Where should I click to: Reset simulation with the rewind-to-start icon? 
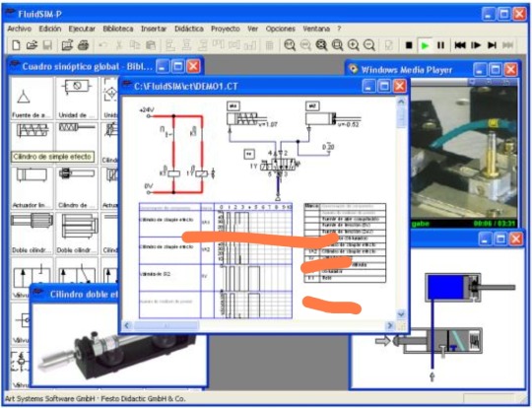(x=460, y=44)
